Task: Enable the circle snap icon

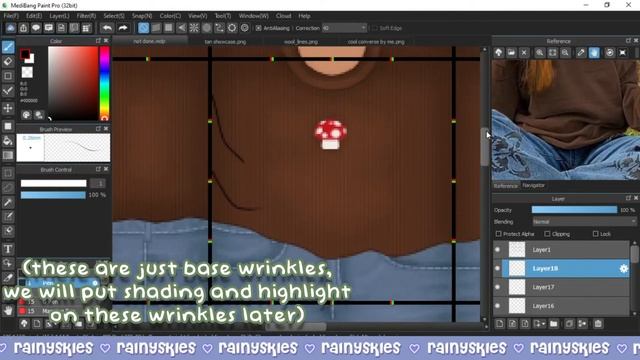Action: (x=207, y=28)
